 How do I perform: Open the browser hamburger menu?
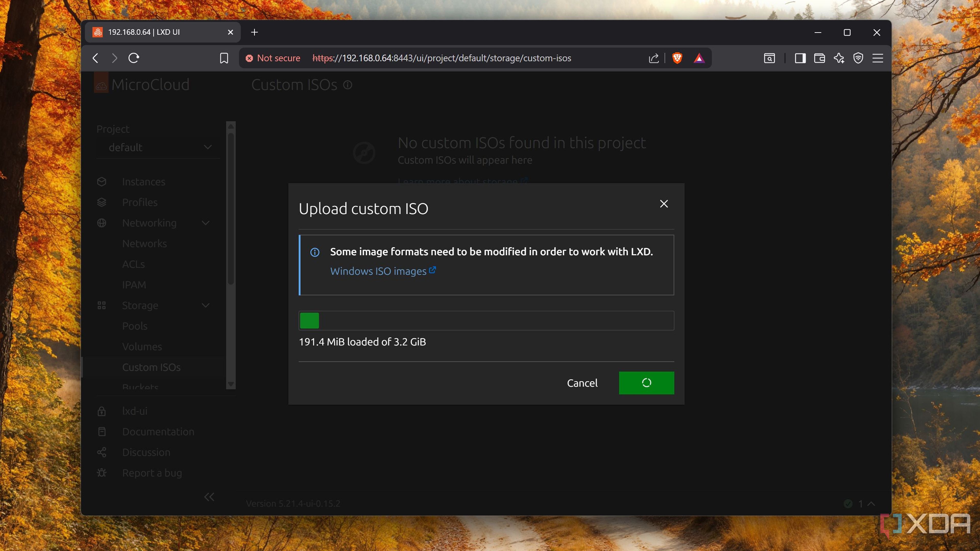click(x=878, y=58)
